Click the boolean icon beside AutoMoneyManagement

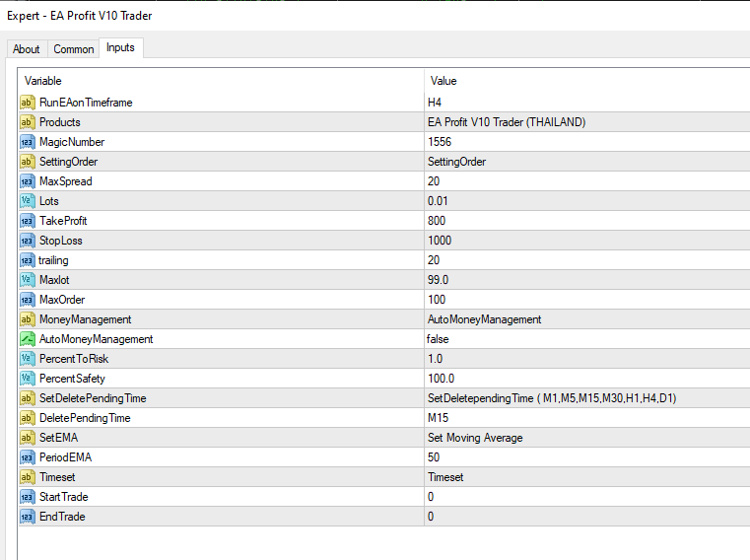coord(28,339)
